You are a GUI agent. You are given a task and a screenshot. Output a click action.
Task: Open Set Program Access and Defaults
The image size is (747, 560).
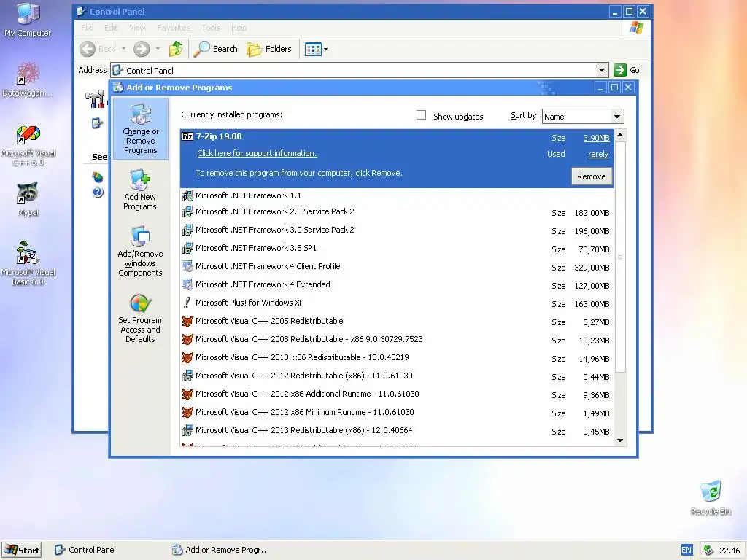pyautogui.click(x=140, y=318)
